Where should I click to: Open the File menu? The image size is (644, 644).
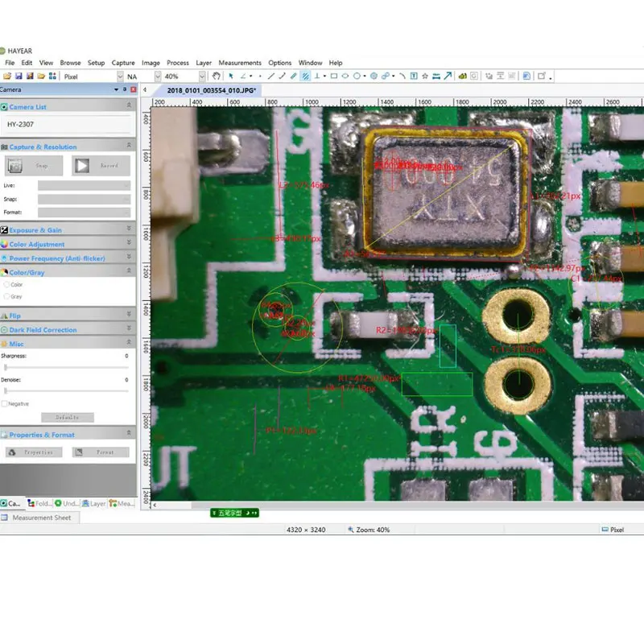coord(10,63)
